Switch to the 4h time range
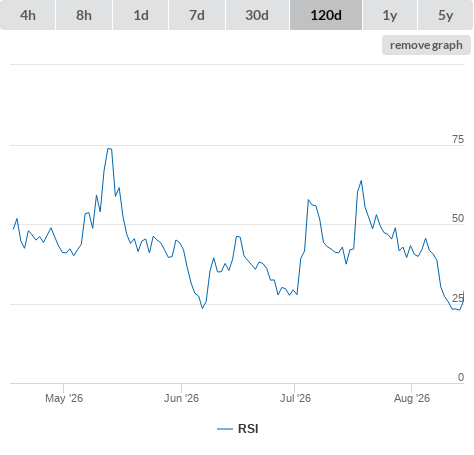Image resolution: width=474 pixels, height=455 pixels. pos(28,15)
